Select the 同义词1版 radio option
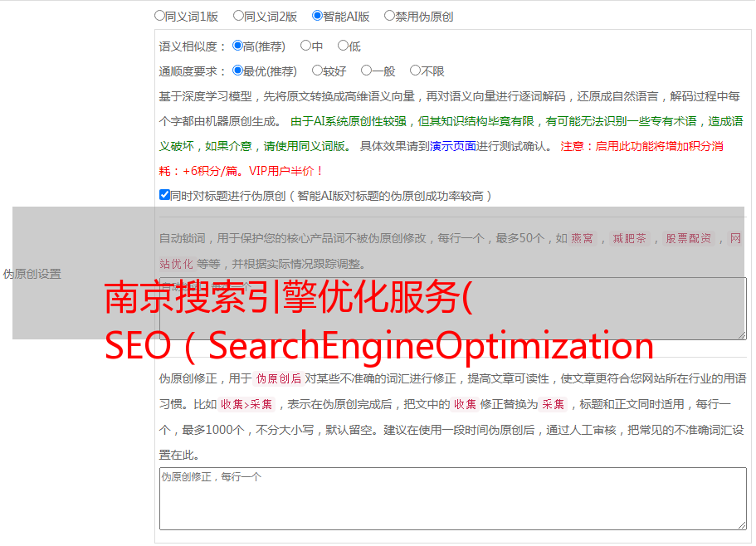The image size is (756, 546). (159, 16)
